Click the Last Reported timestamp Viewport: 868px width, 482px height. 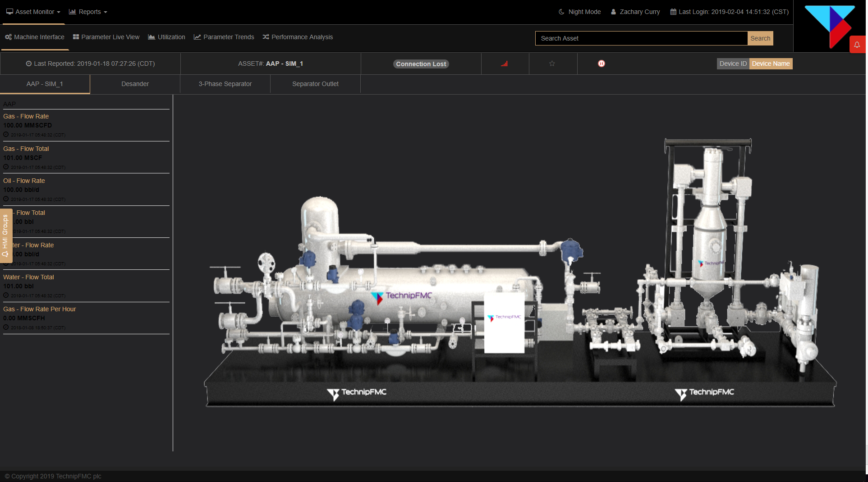coord(90,64)
